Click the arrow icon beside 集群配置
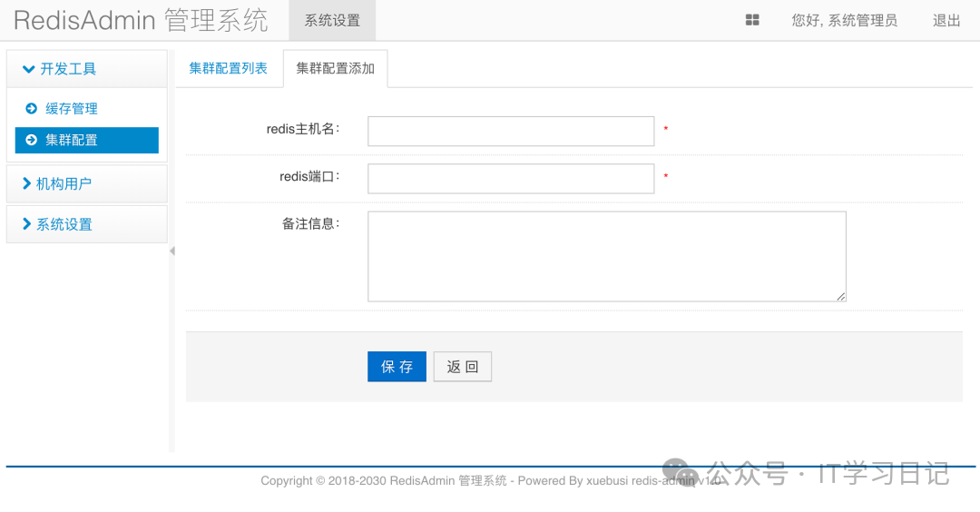 [31, 140]
